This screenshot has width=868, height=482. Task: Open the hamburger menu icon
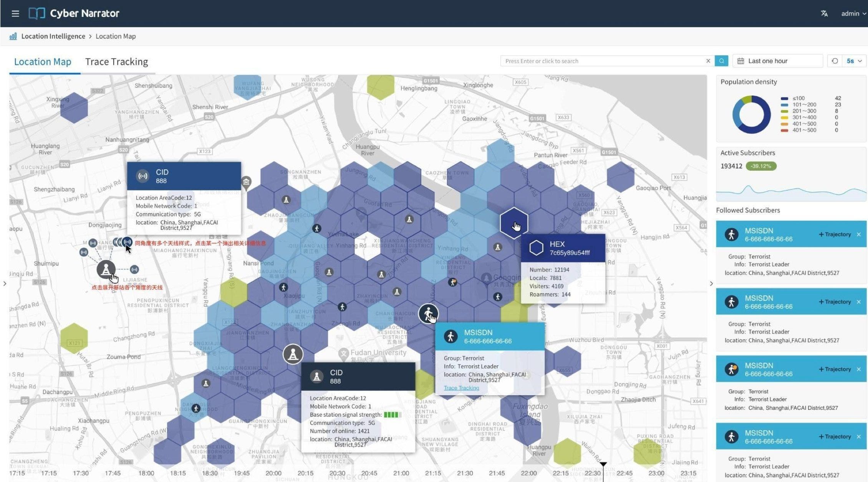15,13
